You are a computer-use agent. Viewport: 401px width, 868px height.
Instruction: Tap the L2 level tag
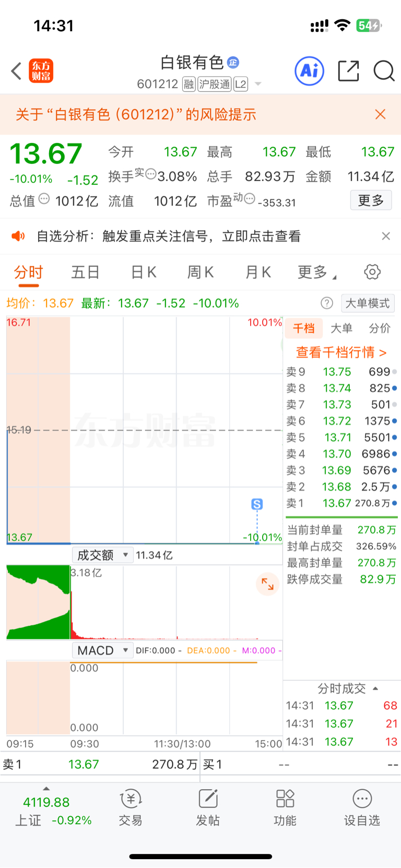point(241,84)
